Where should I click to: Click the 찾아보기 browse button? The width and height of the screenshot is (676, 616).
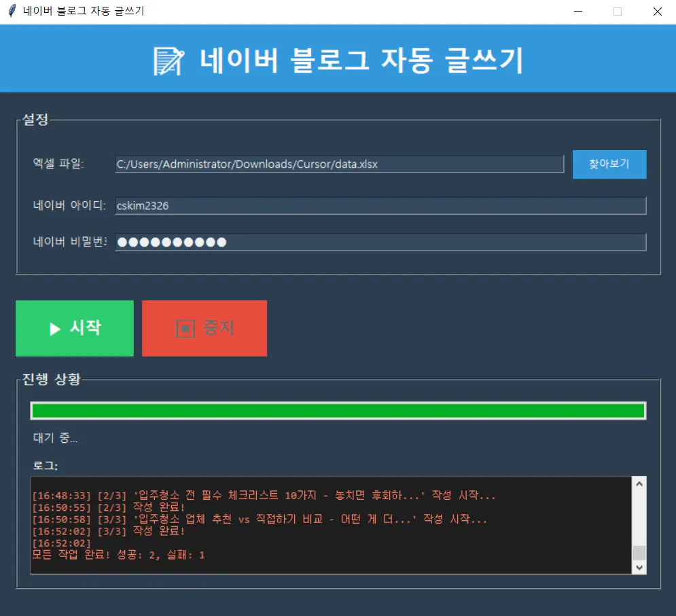pos(609,164)
